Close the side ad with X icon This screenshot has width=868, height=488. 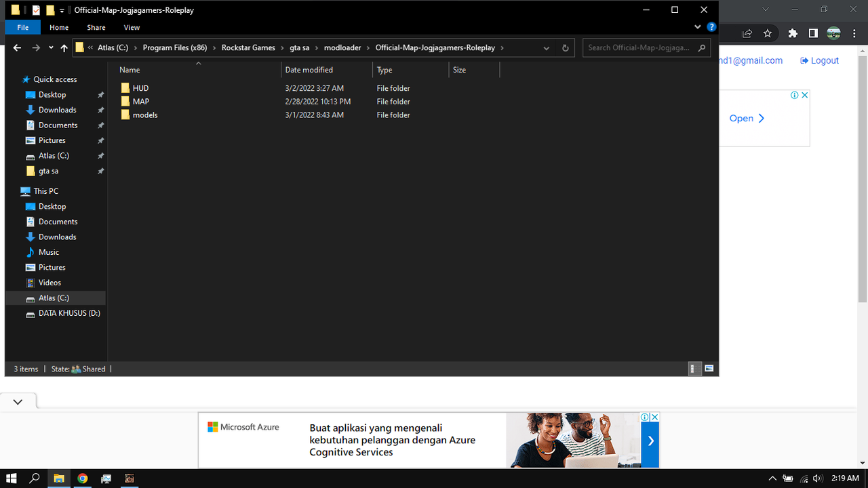point(805,95)
